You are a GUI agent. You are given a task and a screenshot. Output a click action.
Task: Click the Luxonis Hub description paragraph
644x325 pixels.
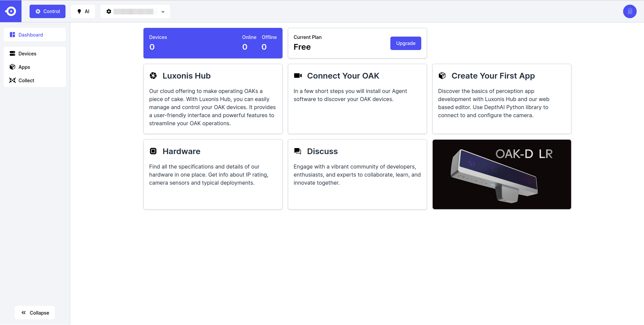pyautogui.click(x=212, y=107)
